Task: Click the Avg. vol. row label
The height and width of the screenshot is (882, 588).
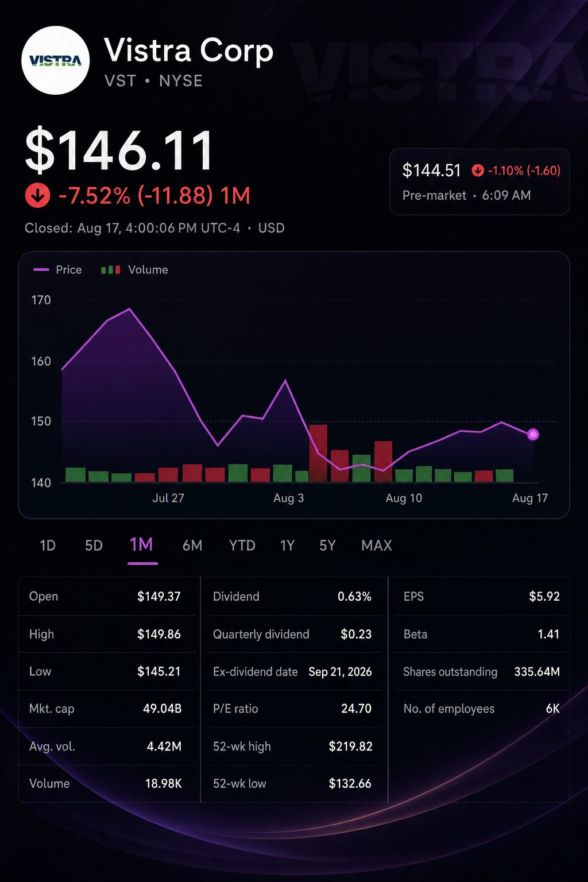Action: [52, 747]
